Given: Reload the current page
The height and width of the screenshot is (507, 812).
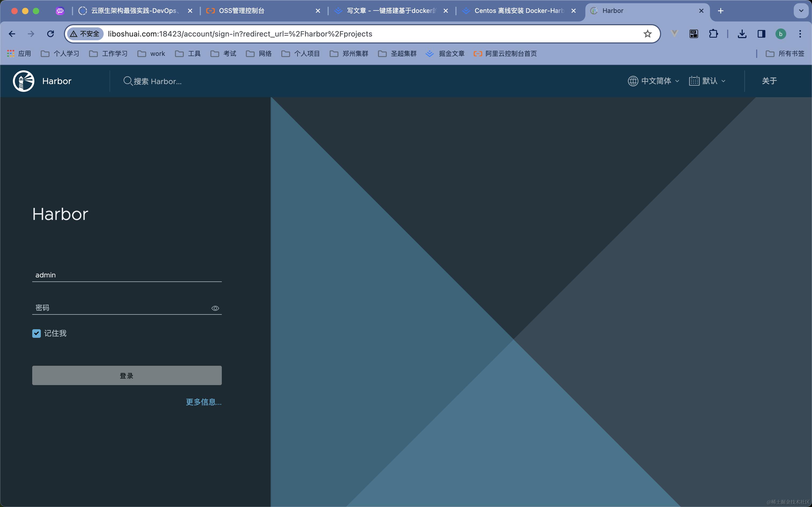Looking at the screenshot, I should click(51, 34).
